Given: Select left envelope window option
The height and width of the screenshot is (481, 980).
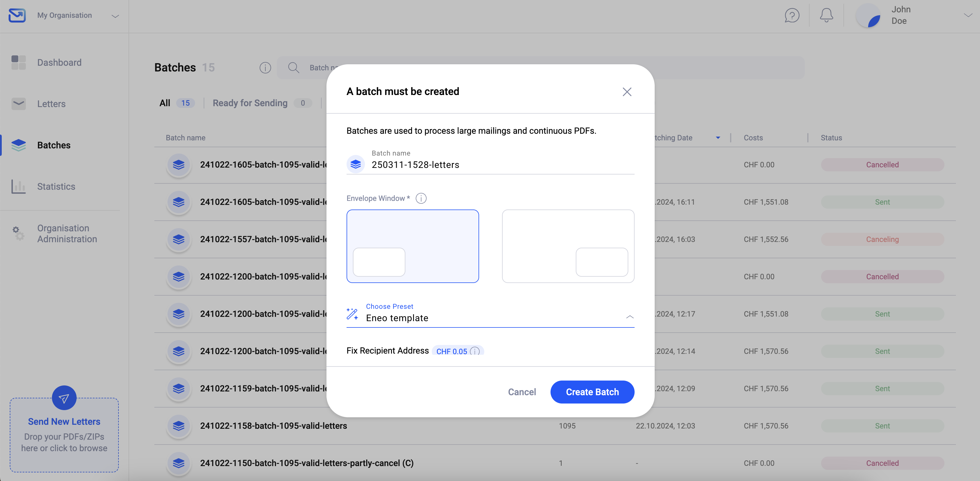Looking at the screenshot, I should click(x=412, y=246).
